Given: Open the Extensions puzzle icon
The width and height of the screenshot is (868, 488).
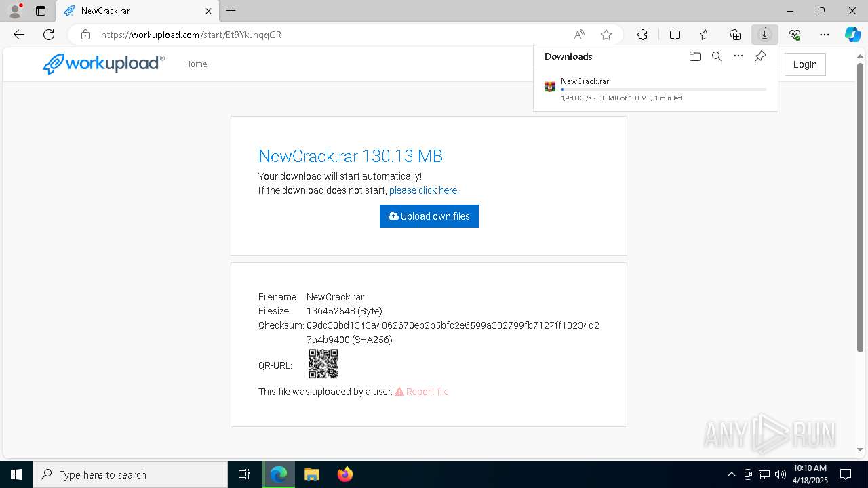Looking at the screenshot, I should tap(642, 35).
